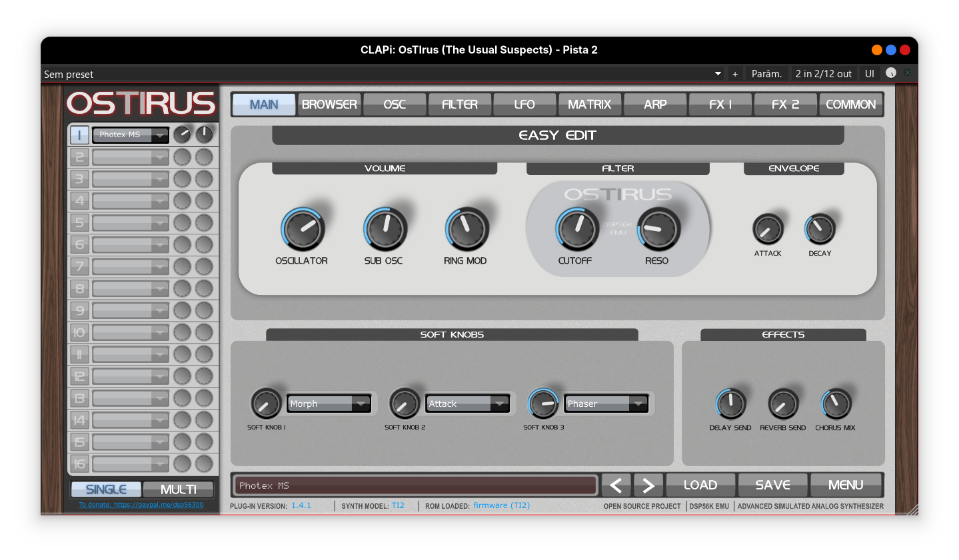Select Single mode
Screen dimensions: 959x560
click(x=106, y=489)
